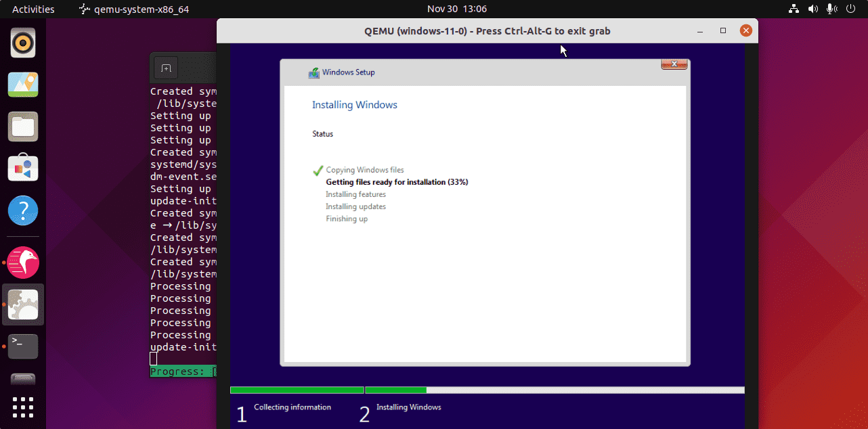Click the QEMU (windows-11-0) window title
Viewport: 868px width, 429px height.
(487, 30)
